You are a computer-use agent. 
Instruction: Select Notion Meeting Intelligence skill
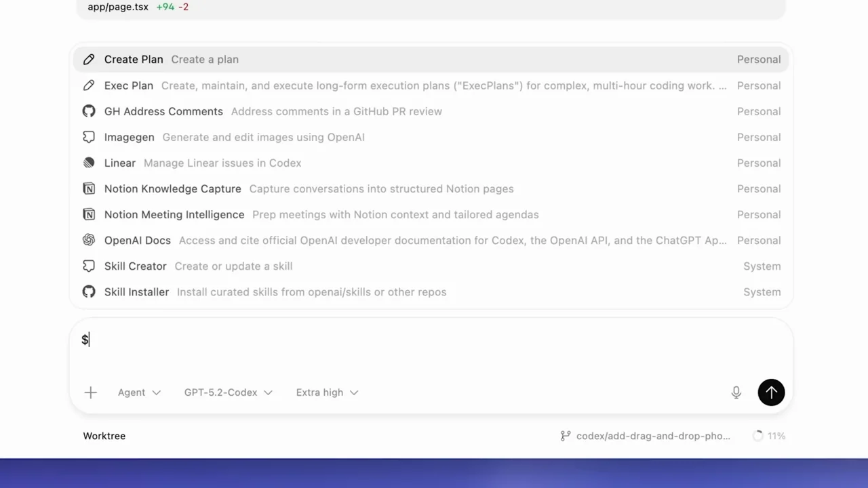[431, 214]
